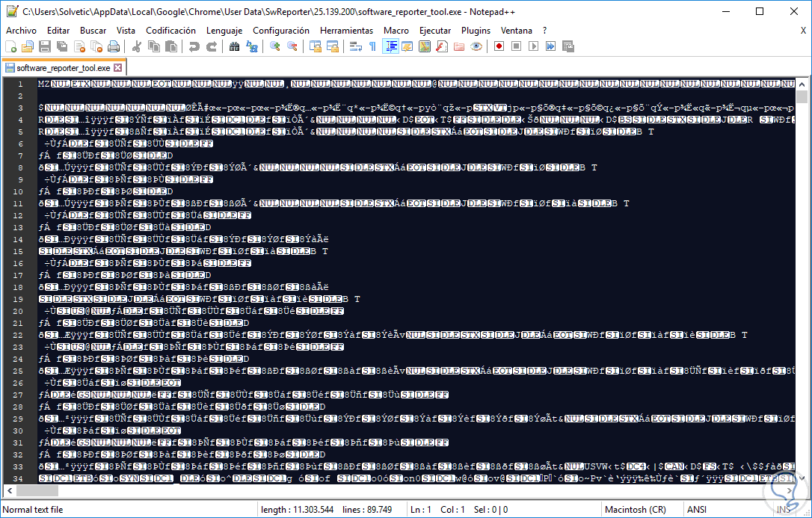Viewport: 812px width, 518px height.
Task: Start macro recording with the red record icon
Action: coord(499,46)
